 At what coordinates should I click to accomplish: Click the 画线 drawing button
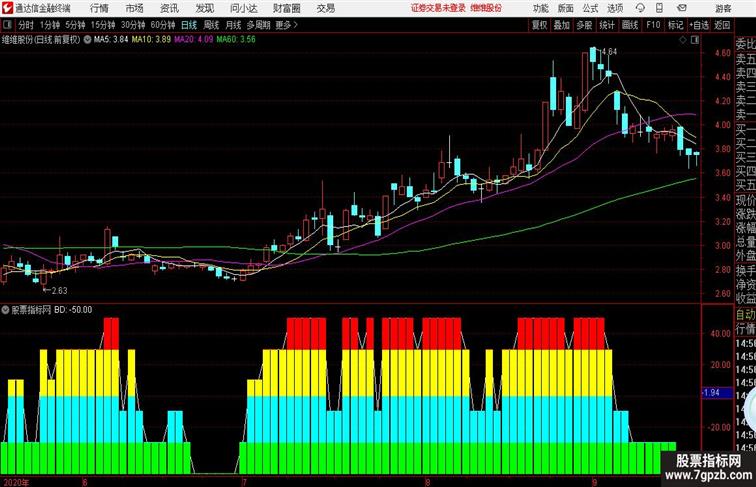(630, 25)
